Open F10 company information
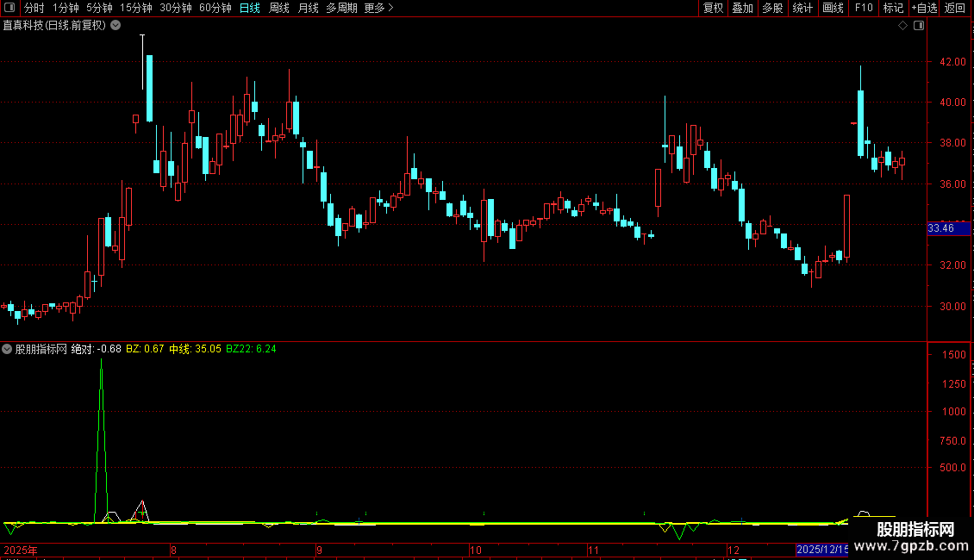 (864, 8)
